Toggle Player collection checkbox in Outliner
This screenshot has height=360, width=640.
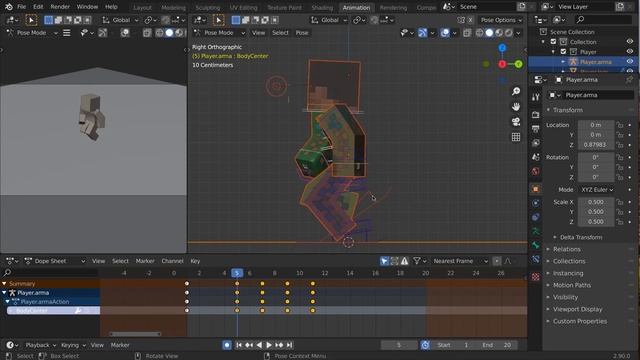point(563,52)
